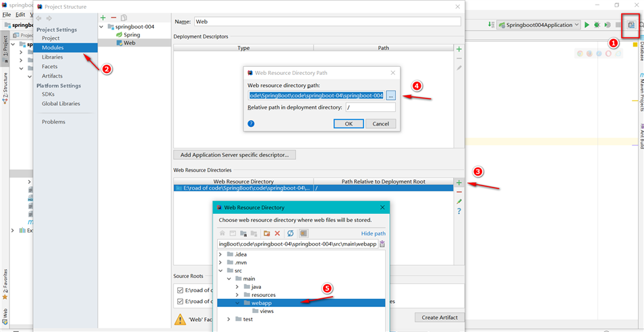Expand the .idea folder

(221, 254)
